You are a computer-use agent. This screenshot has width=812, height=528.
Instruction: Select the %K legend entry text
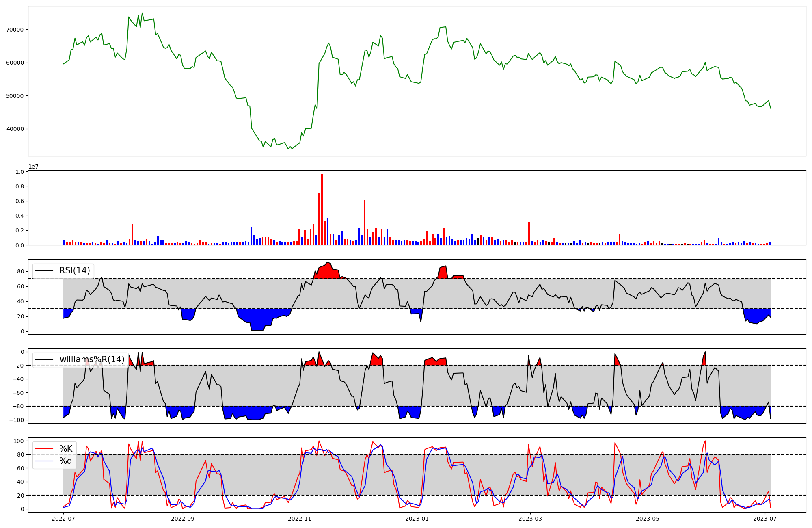coord(66,449)
